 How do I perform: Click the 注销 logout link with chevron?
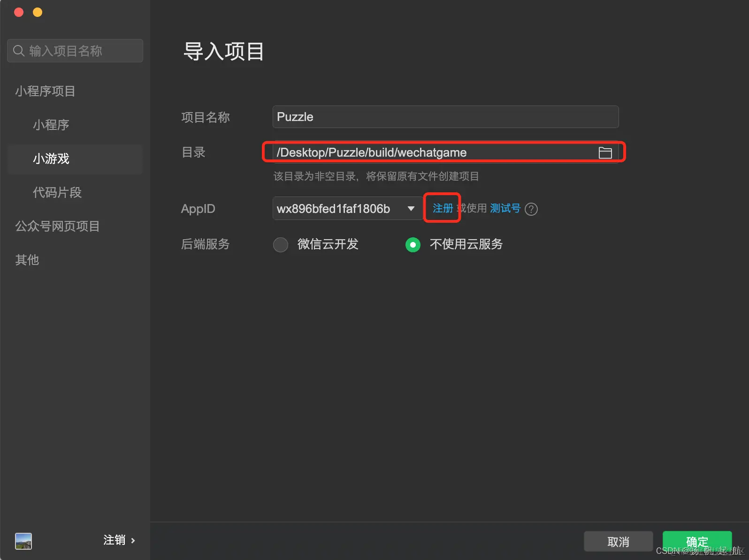(119, 540)
